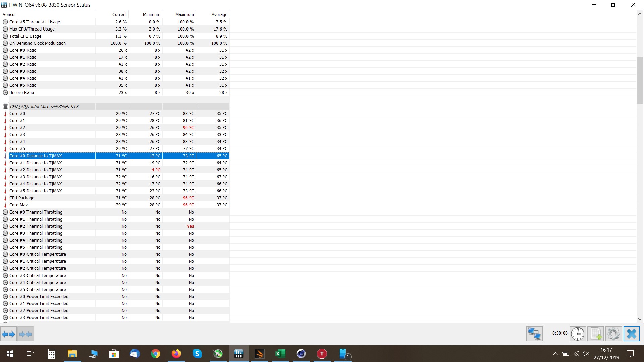
Task: Open Cinema 4D taskbar icon
Action: point(301,354)
